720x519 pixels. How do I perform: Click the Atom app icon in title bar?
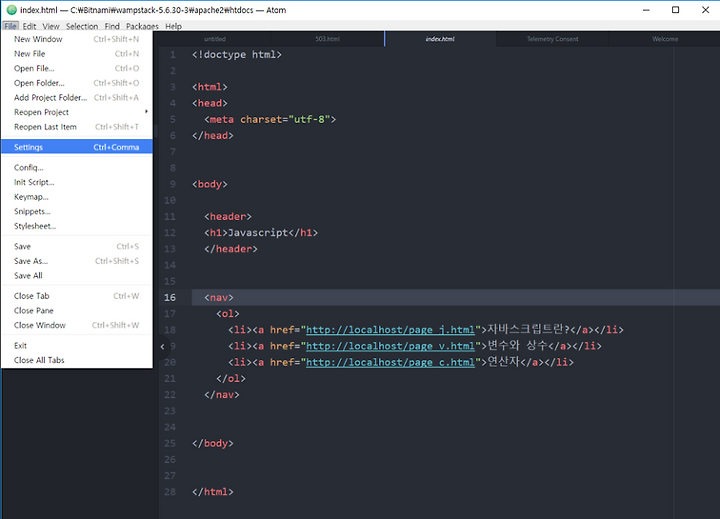11,10
